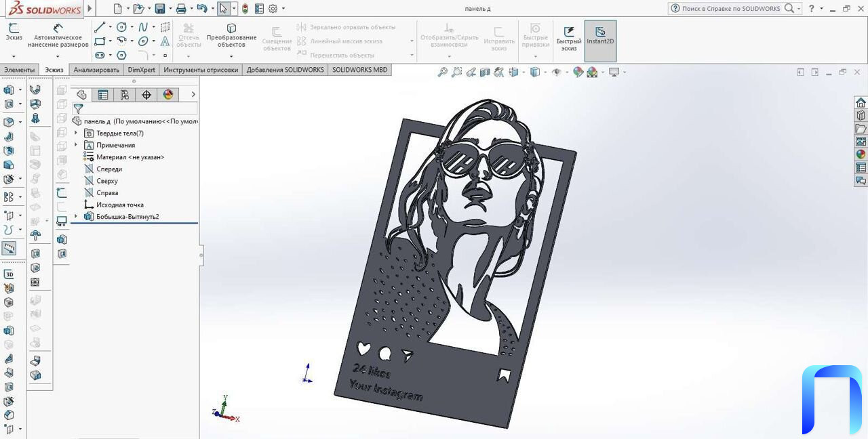Open Apply Scene colored sphere icon
The height and width of the screenshot is (439, 868).
click(x=592, y=72)
